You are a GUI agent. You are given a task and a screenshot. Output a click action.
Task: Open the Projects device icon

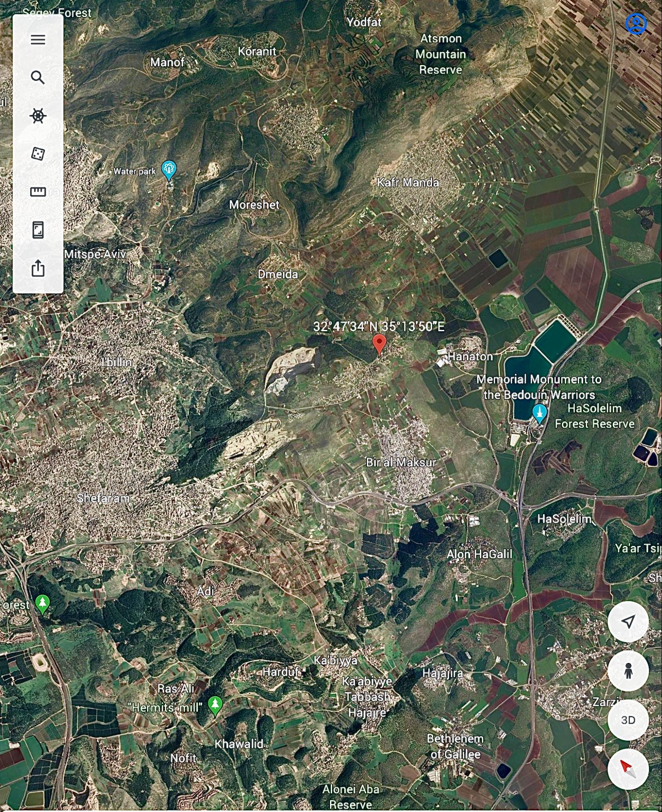pos(38,230)
